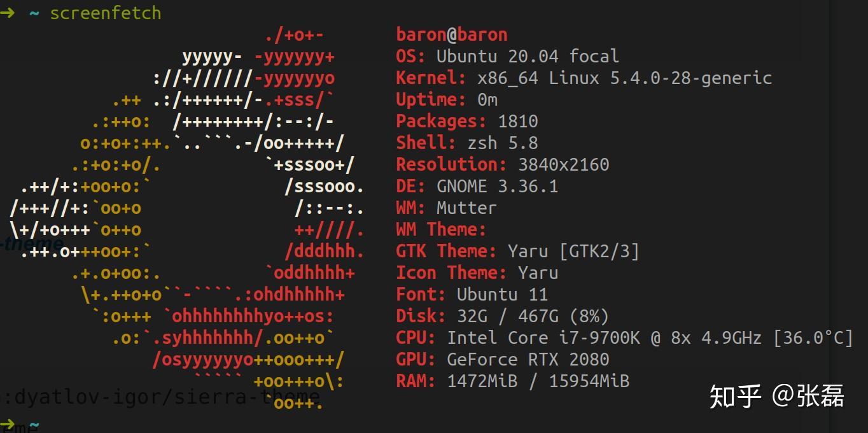Click the 知乎 @张磊 watermark
This screenshot has width=868, height=433.
(777, 396)
